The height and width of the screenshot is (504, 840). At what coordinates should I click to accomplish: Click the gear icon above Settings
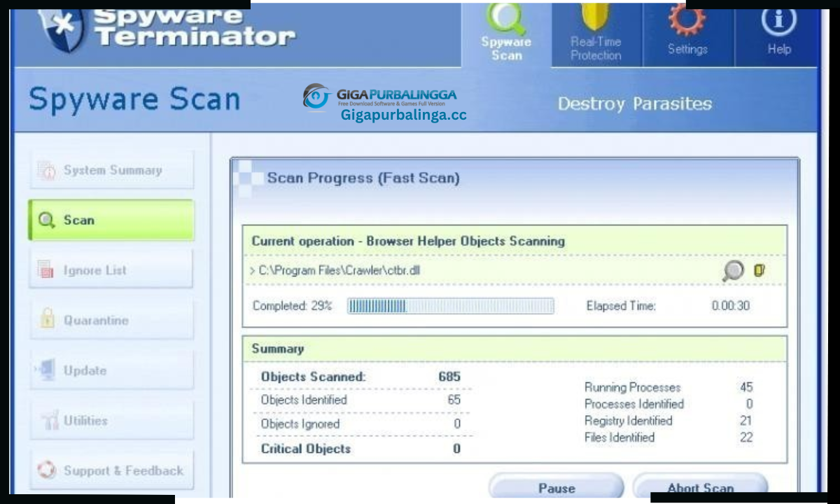tap(687, 18)
